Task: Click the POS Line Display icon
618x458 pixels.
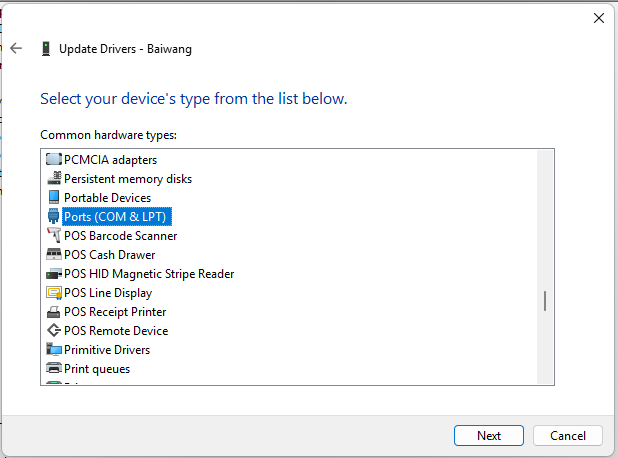Action: [54, 292]
